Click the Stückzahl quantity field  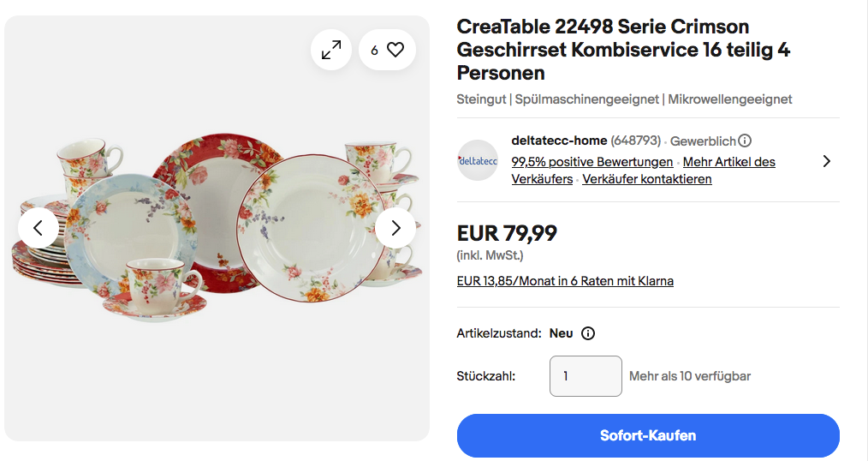tap(586, 376)
